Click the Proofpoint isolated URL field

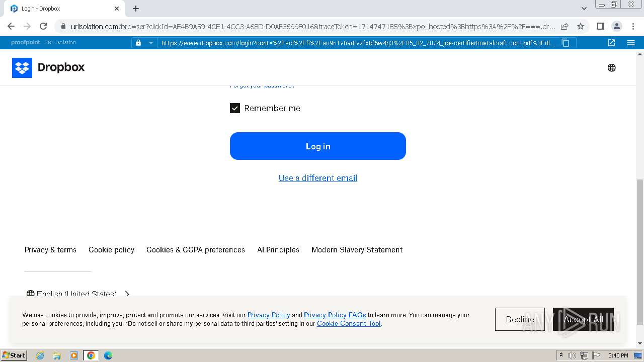tap(358, 43)
